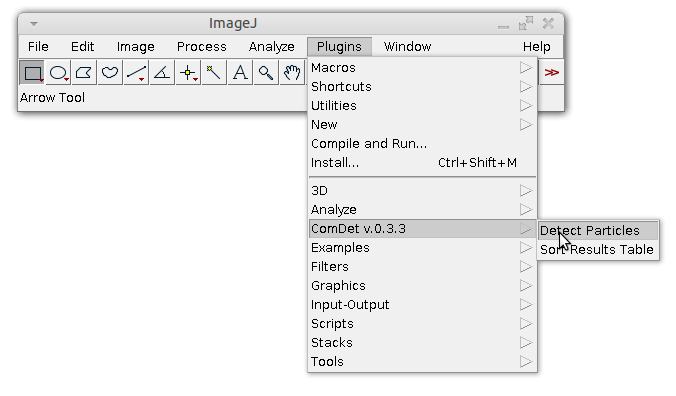Select the Oval selection tool
The width and height of the screenshot is (676, 396).
(x=58, y=73)
